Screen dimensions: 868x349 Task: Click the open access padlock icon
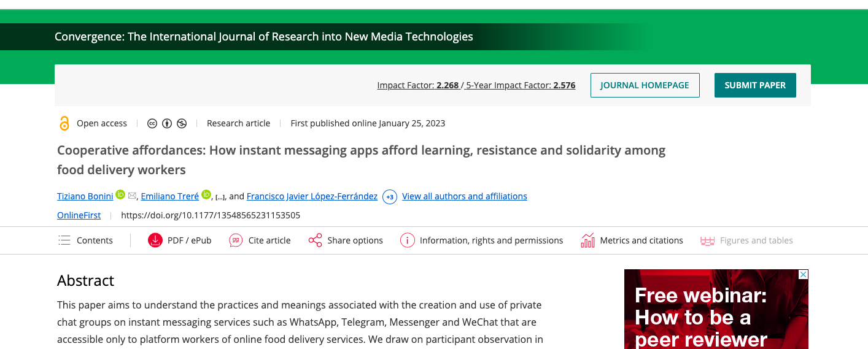(x=64, y=123)
